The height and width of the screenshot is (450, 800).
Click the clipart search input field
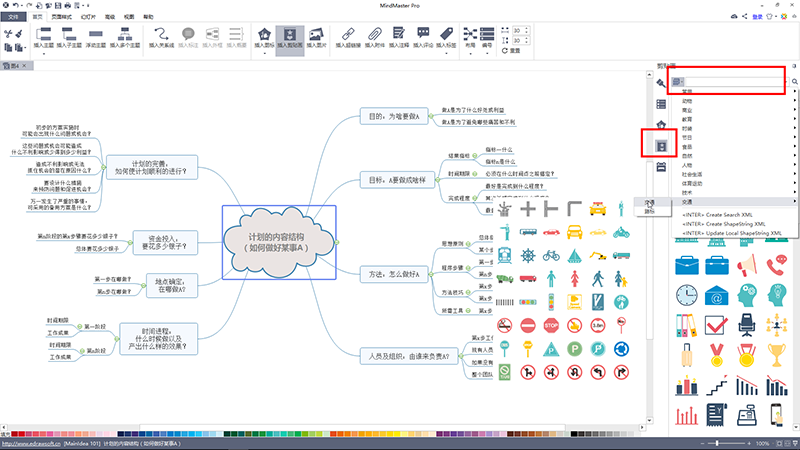tap(735, 82)
